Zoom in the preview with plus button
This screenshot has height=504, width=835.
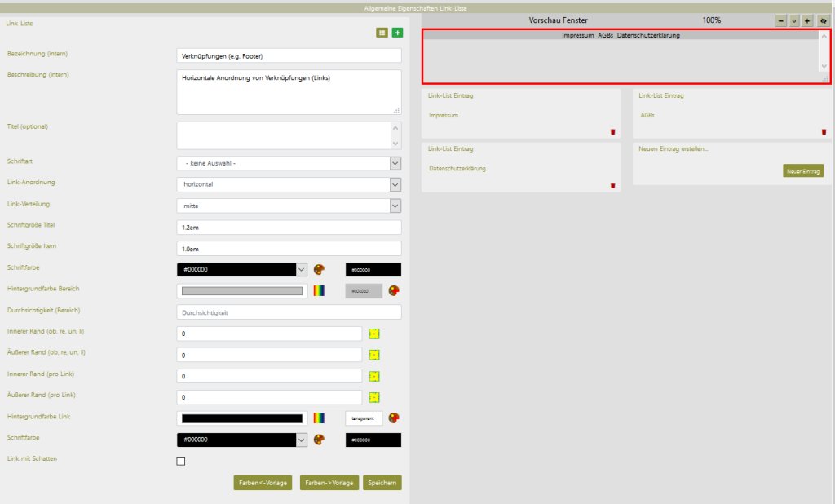click(807, 20)
